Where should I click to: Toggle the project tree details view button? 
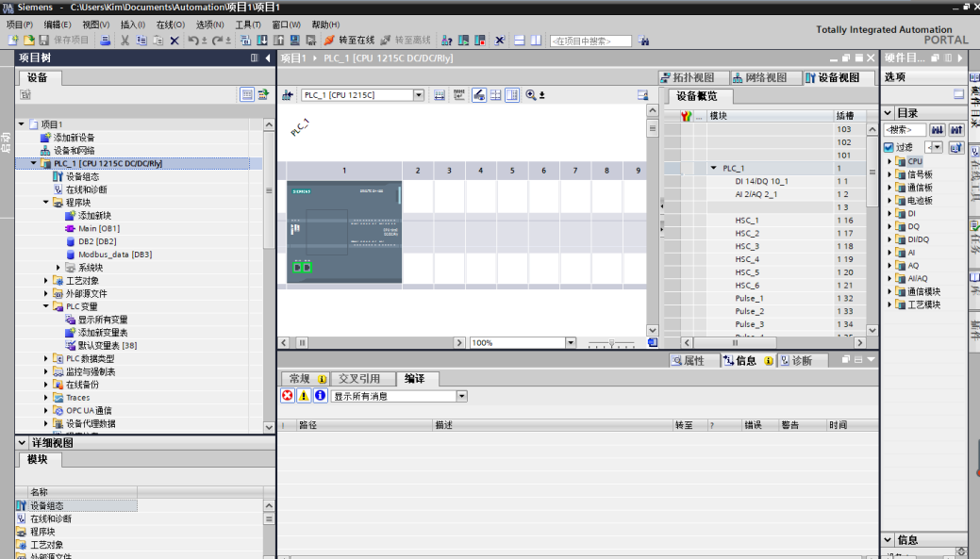pos(247,94)
